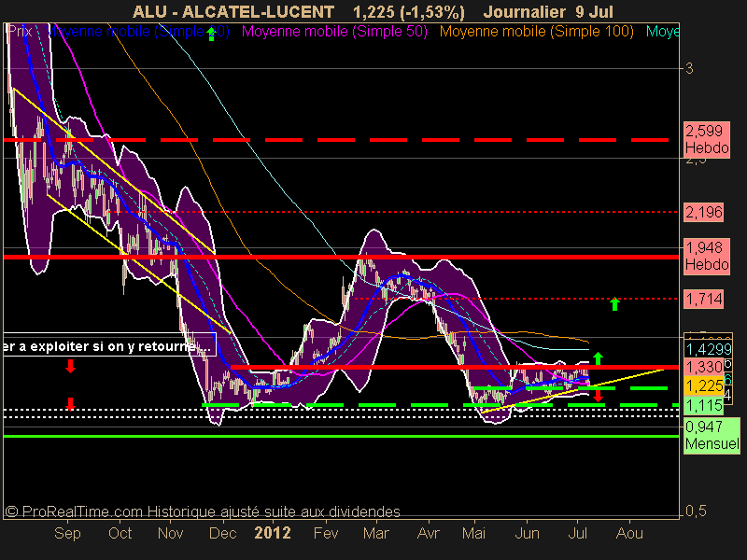The height and width of the screenshot is (560, 747).
Task: Click the red down arrow below the July candles
Action: pos(598,395)
